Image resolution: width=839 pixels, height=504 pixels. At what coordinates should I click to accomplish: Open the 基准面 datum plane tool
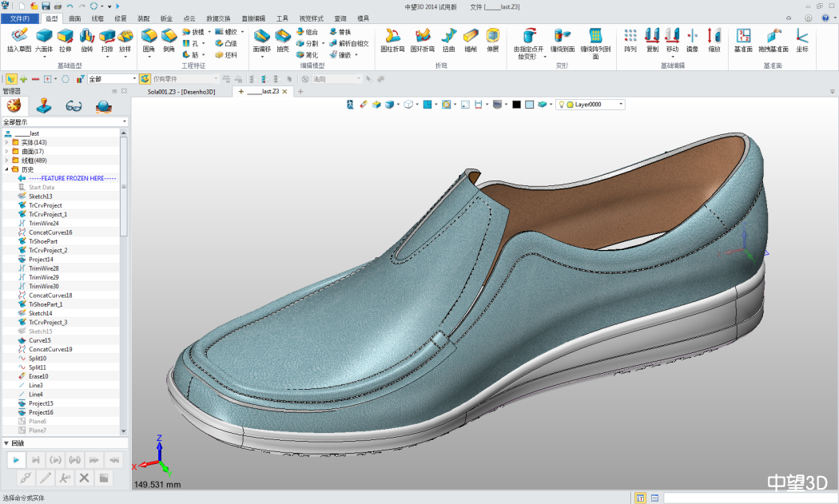coord(743,36)
